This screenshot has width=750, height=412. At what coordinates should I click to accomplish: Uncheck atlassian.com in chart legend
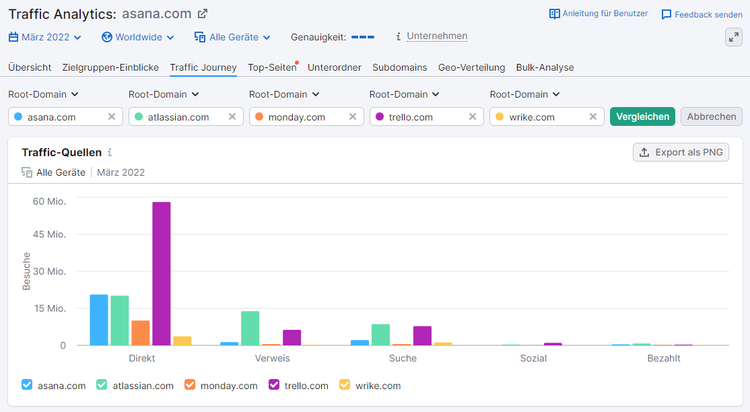pos(101,385)
